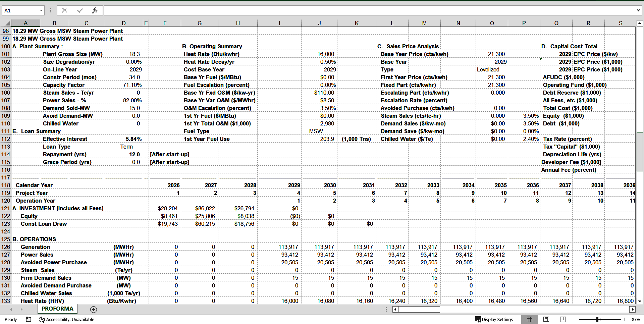This screenshot has width=644, height=324.
Task: Click the 87% zoom percentage
Action: point(636,319)
